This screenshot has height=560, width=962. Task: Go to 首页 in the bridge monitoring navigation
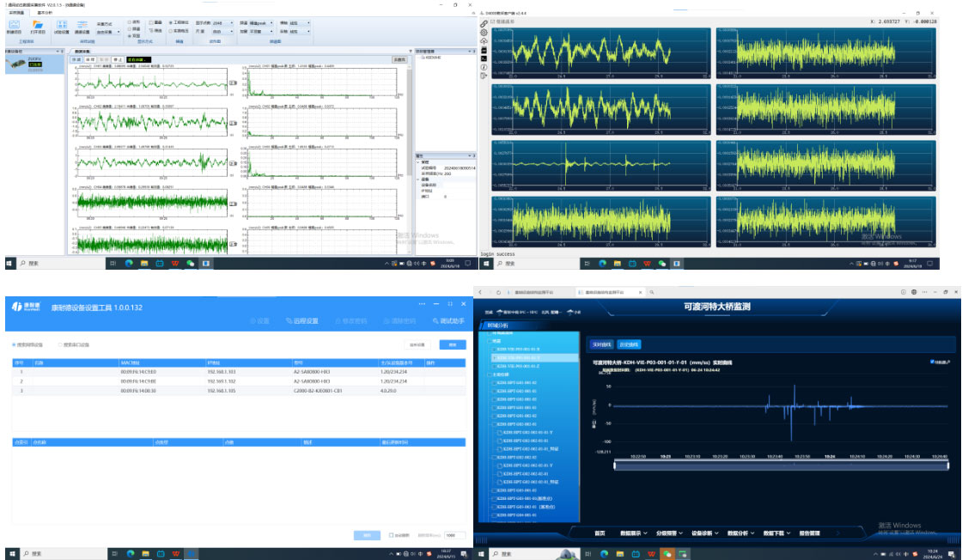(600, 533)
